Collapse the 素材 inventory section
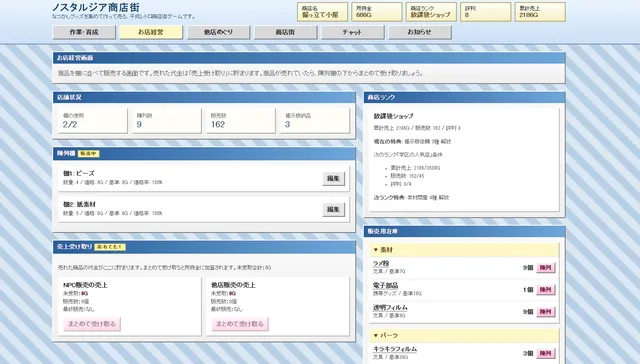 464,250
